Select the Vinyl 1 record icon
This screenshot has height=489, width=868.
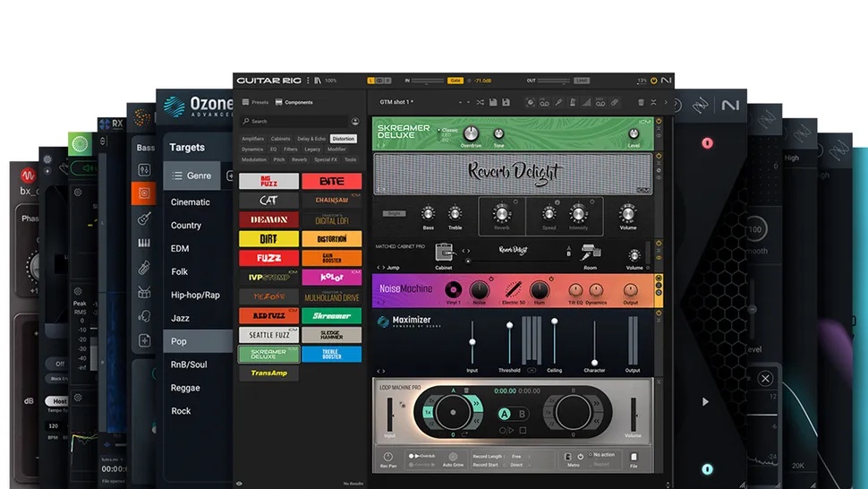(453, 289)
